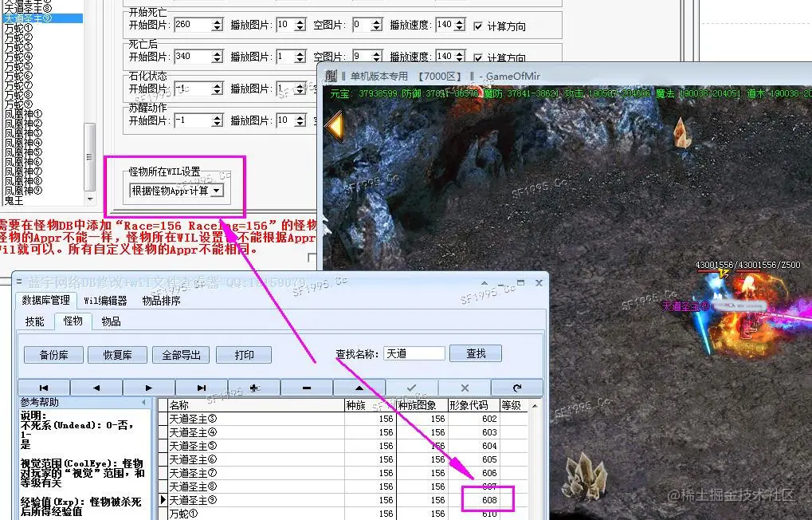This screenshot has height=520, width=812.
Task: Click the monster list vertical scrollbar thumb
Action: click(x=90, y=156)
